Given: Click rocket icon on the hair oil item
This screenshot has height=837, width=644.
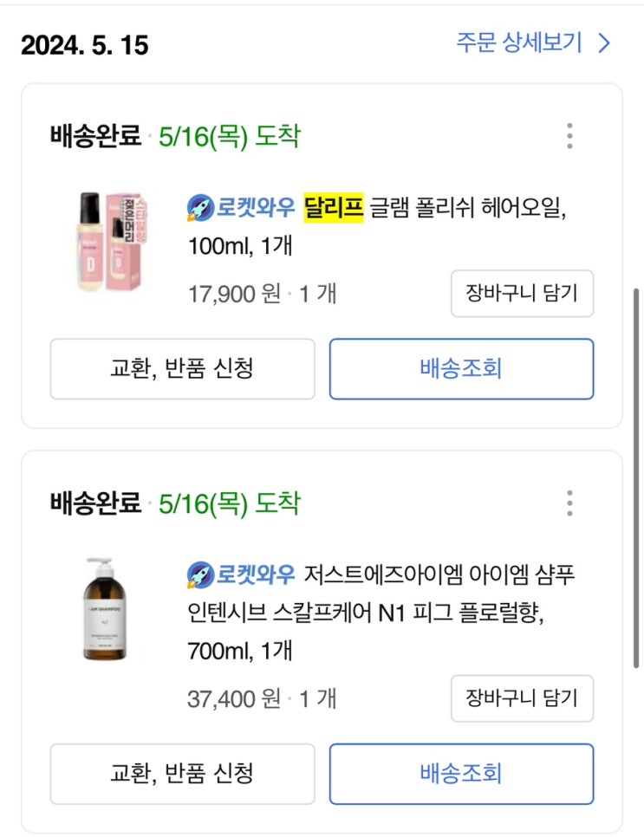Looking at the screenshot, I should pos(200,208).
